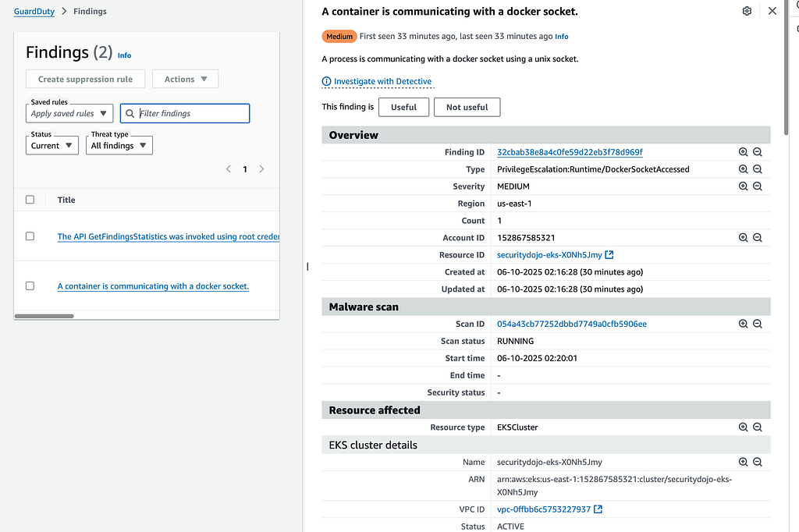
Task: Click the pagination page number 1
Action: [245, 169]
